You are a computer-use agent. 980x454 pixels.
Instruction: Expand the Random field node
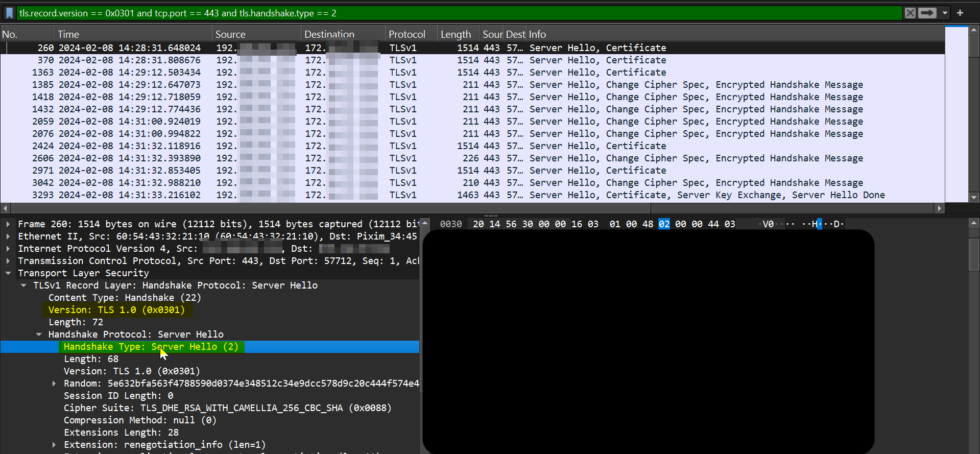[x=54, y=383]
